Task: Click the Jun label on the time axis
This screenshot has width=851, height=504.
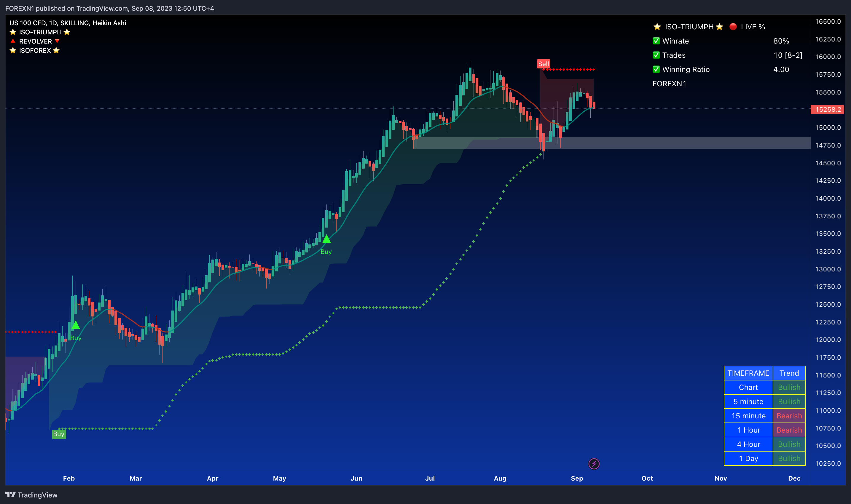Action: (x=356, y=478)
